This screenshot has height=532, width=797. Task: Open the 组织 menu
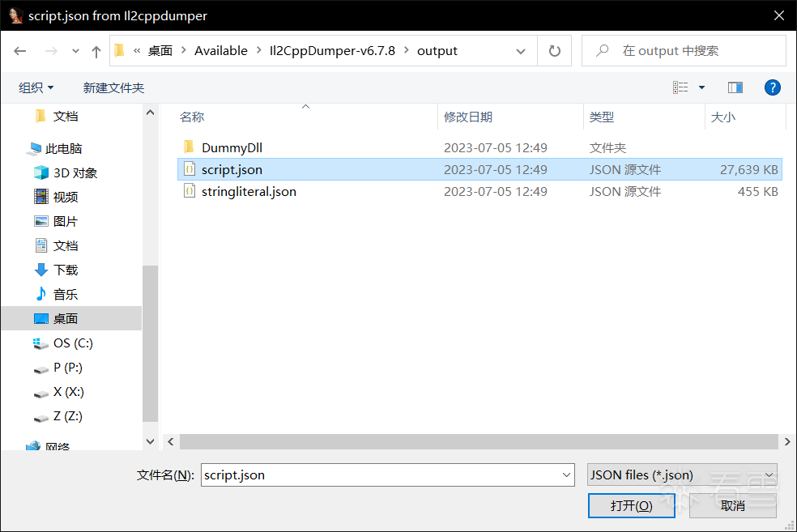tap(36, 88)
